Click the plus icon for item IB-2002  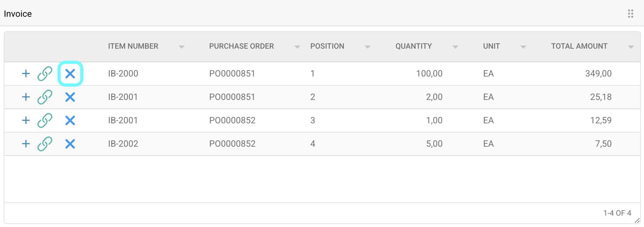point(26,144)
